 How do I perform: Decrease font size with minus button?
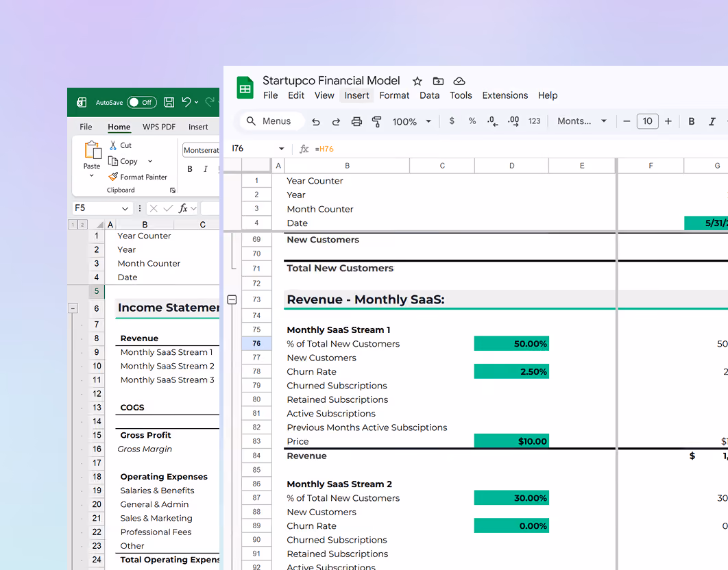(x=627, y=121)
